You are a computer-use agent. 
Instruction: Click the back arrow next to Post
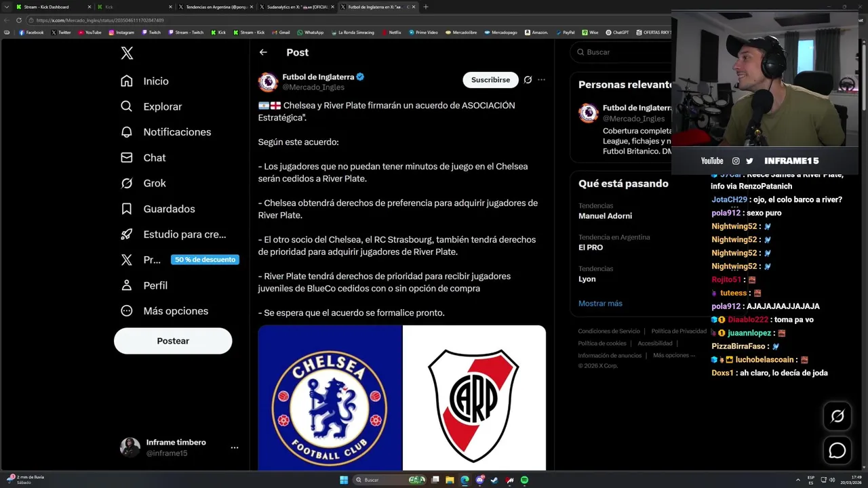(x=263, y=52)
